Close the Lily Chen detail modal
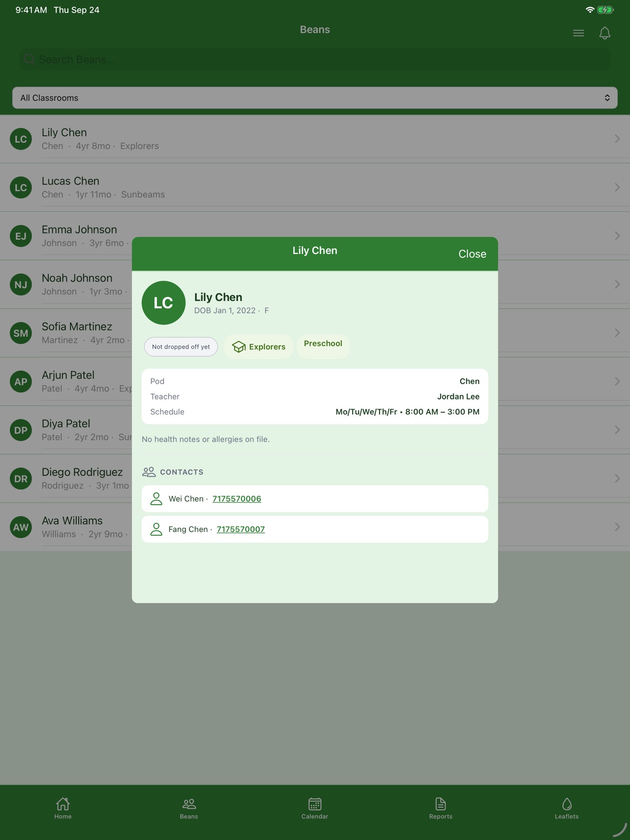The width and height of the screenshot is (630, 840). [472, 254]
